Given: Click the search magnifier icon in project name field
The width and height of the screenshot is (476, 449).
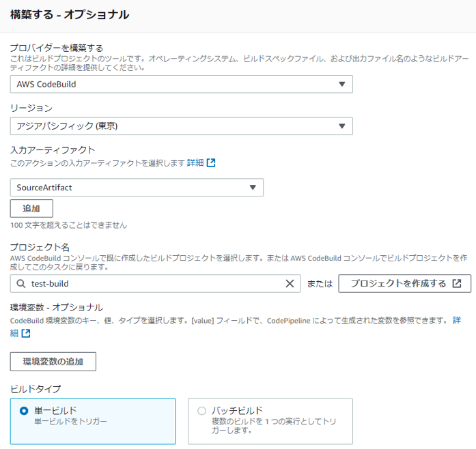Looking at the screenshot, I should [21, 284].
